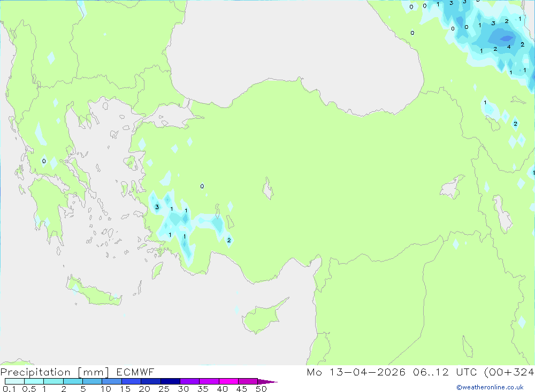Select the 10–15 mm legend color swatch
Screen dimensions: 535x392
pyautogui.click(x=112, y=381)
